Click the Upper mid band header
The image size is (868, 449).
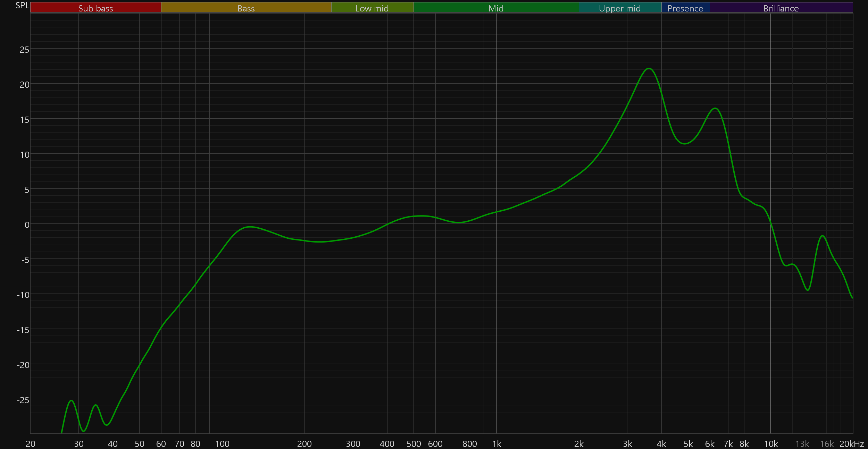click(x=620, y=8)
